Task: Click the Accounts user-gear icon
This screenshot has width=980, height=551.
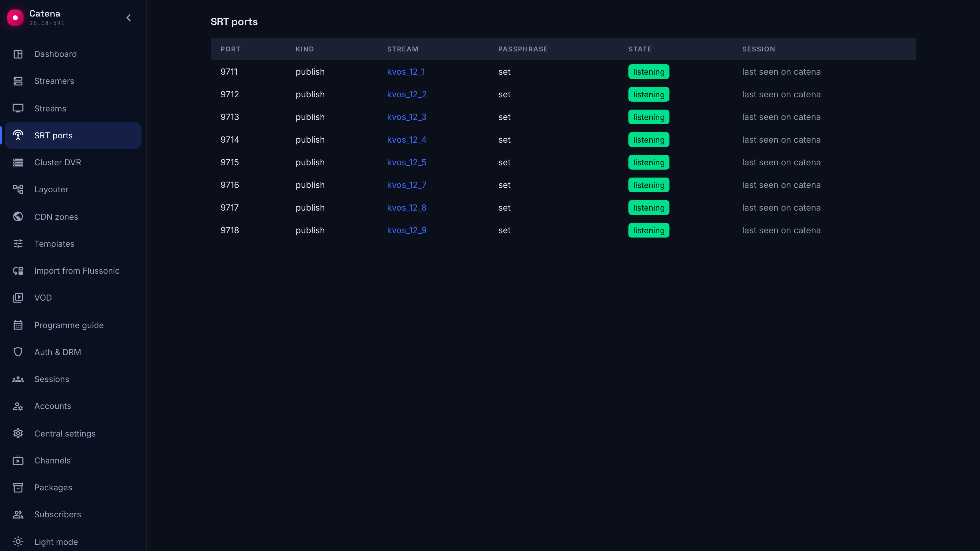Action: [18, 406]
